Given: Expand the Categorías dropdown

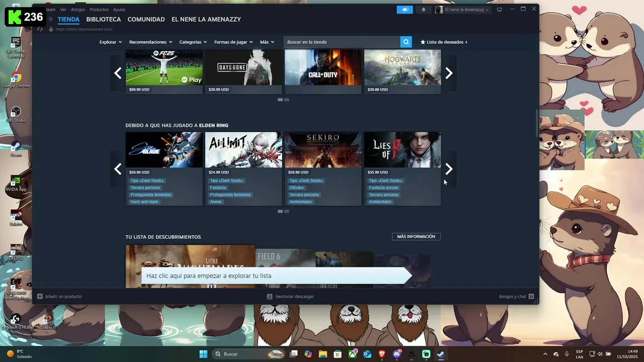Looking at the screenshot, I should coord(193,42).
